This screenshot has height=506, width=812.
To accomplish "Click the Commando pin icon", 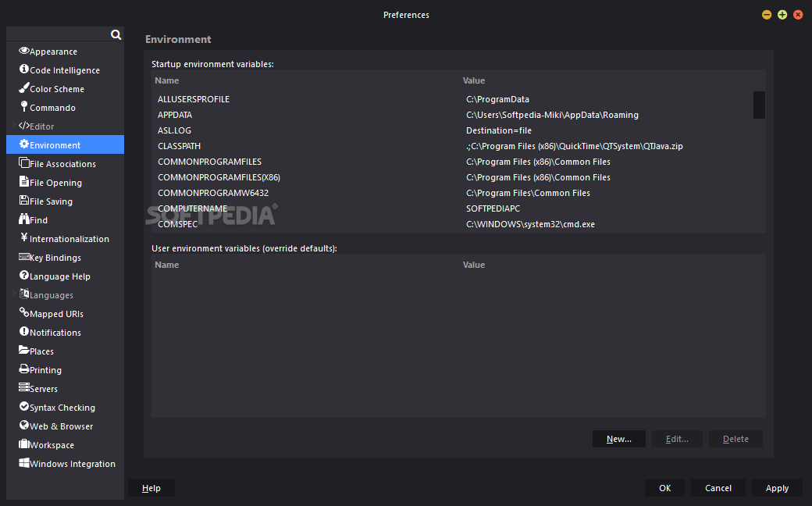I will pyautogui.click(x=24, y=106).
